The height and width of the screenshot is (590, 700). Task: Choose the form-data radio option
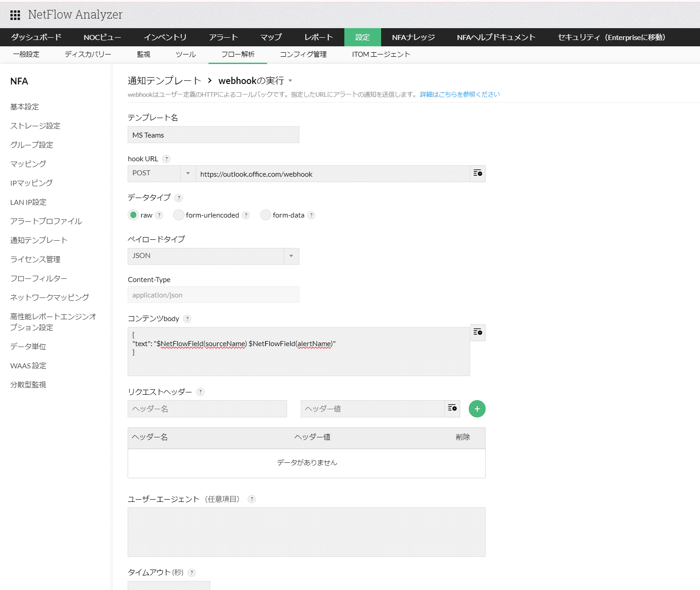coord(265,215)
